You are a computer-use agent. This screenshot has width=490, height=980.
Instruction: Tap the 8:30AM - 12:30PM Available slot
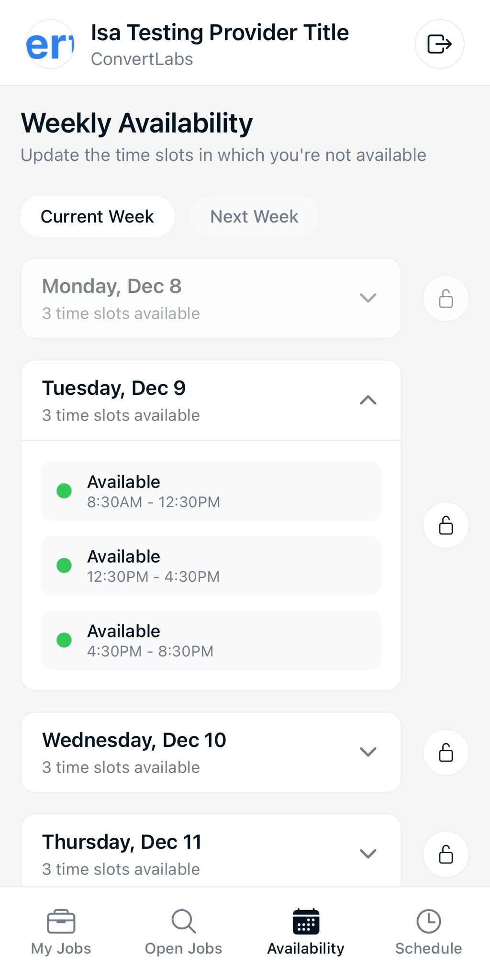click(211, 491)
